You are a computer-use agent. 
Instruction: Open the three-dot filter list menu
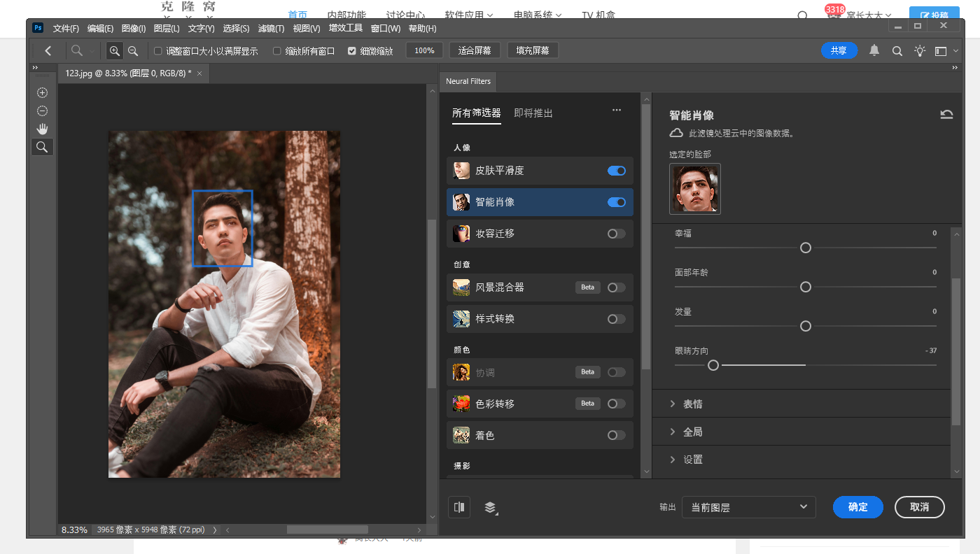point(617,110)
